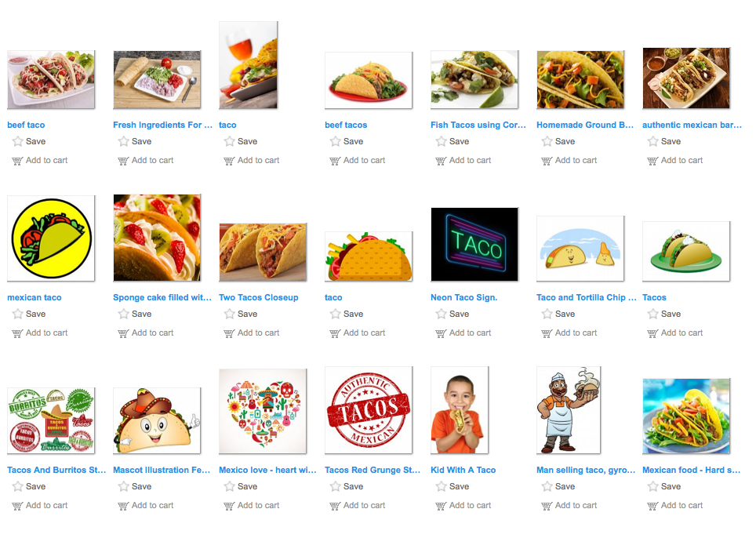The height and width of the screenshot is (538, 756).
Task: Open the 'Homemade Ground B...' title link
Action: point(585,125)
